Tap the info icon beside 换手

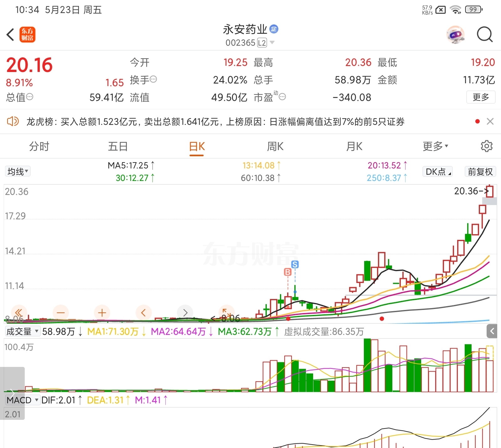(x=153, y=79)
